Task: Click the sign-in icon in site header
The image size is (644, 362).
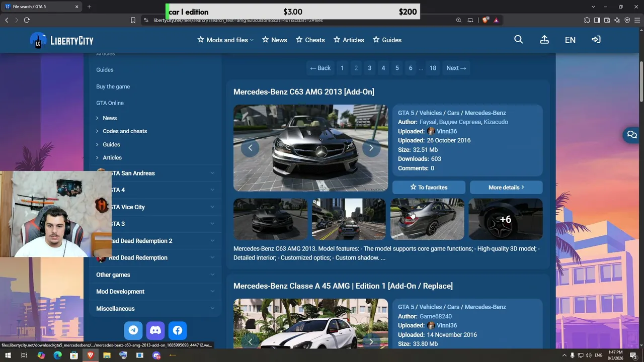Action: [596, 40]
